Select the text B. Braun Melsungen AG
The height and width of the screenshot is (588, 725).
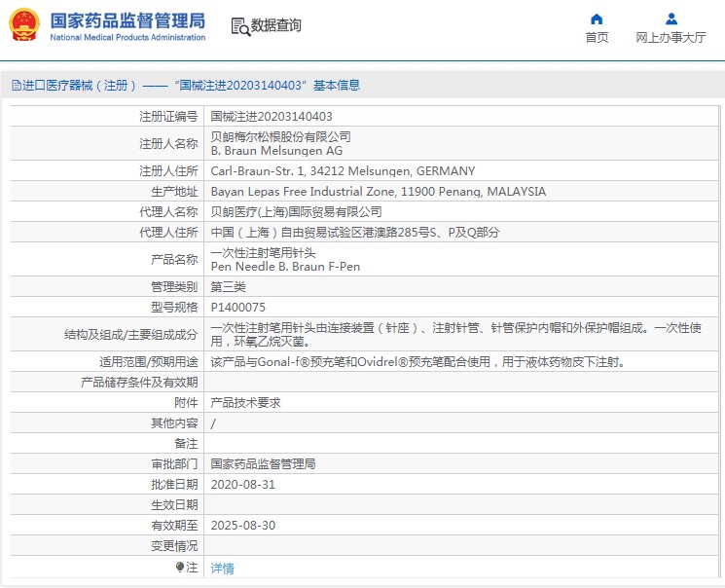[276, 151]
